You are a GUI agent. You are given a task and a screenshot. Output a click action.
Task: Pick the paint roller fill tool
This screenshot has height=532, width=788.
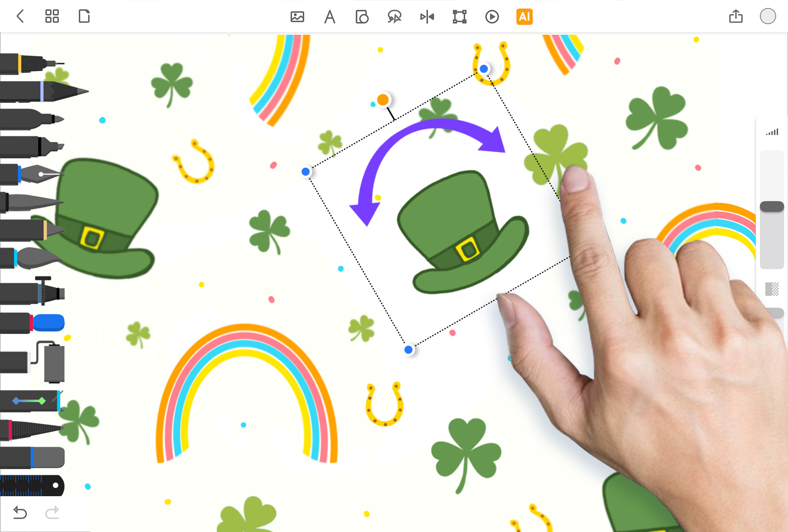(x=32, y=362)
